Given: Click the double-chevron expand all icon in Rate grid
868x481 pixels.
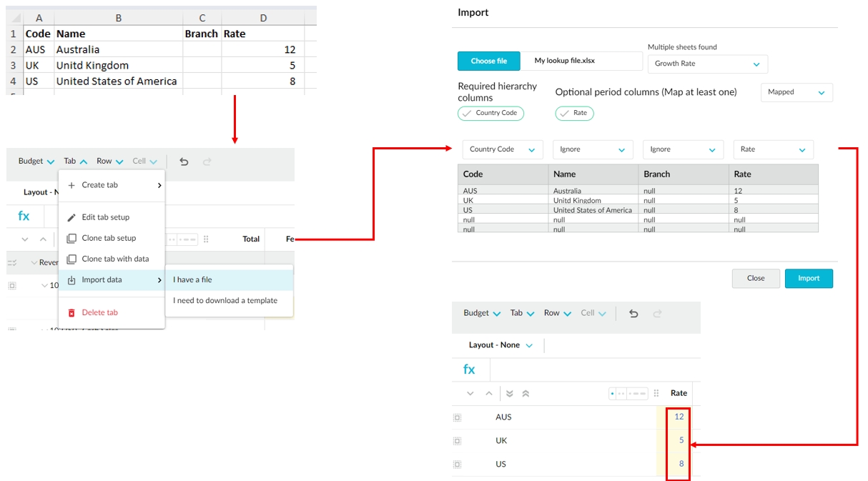Looking at the screenshot, I should coord(510,393).
